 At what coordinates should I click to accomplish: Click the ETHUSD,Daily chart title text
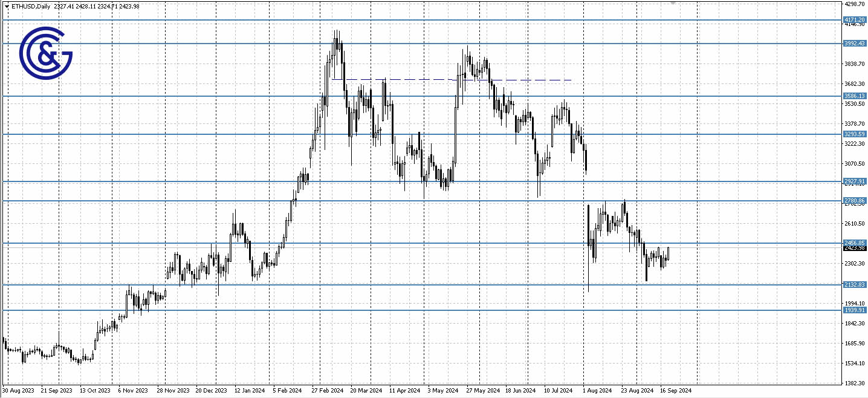pyautogui.click(x=30, y=7)
